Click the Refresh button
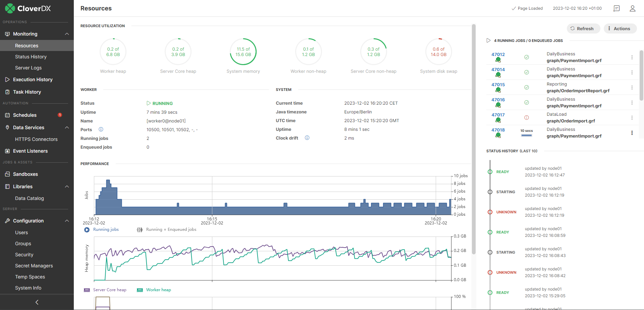 pos(583,29)
